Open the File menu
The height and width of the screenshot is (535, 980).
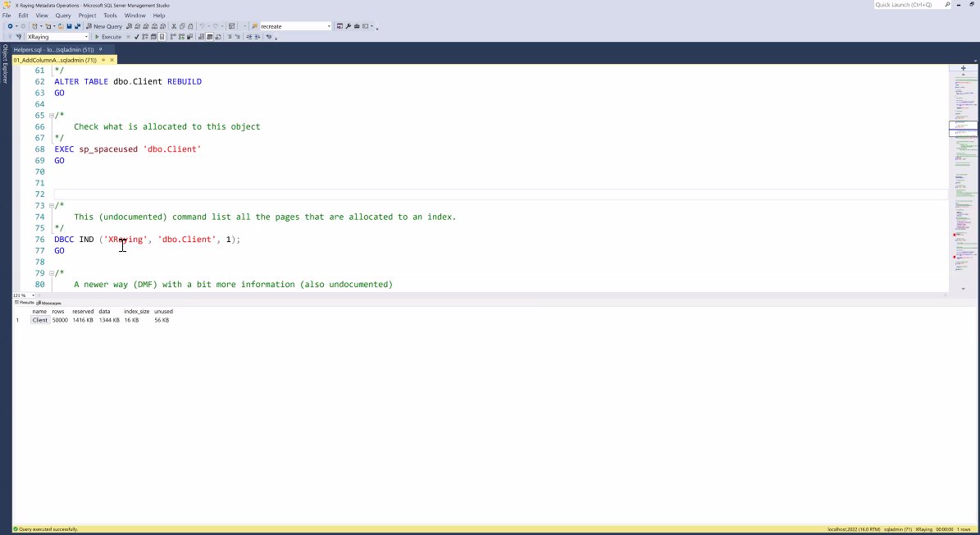tap(7, 15)
